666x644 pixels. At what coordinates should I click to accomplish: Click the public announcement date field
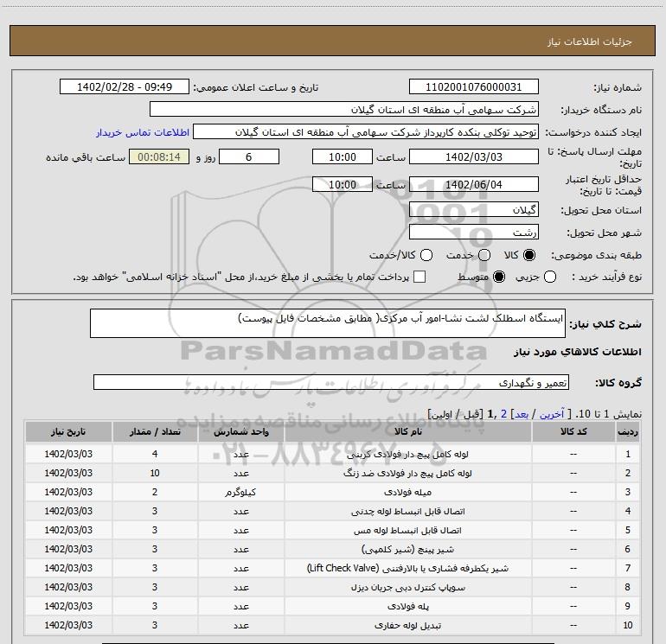125,87
